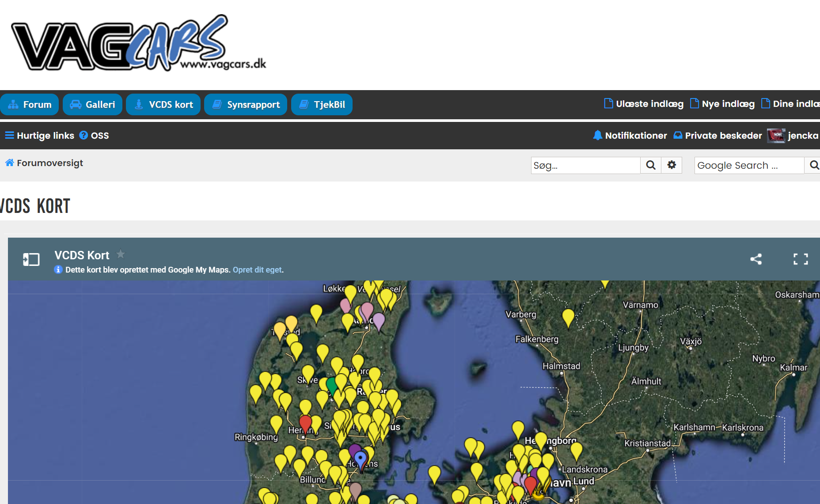Share the VCDS Kort map
The image size is (820, 504).
[756, 259]
